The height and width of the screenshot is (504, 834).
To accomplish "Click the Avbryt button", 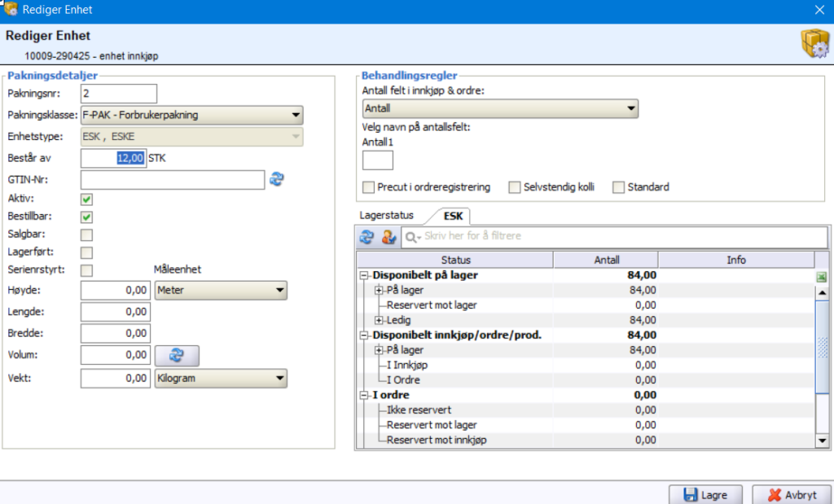I will point(792,495).
